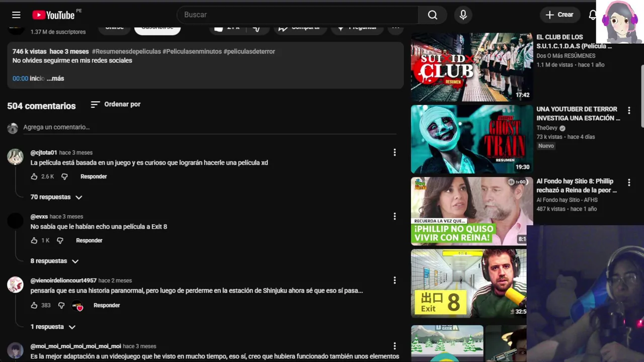This screenshot has width=644, height=362.
Task: Open the @evxs username link
Action: tap(39, 216)
